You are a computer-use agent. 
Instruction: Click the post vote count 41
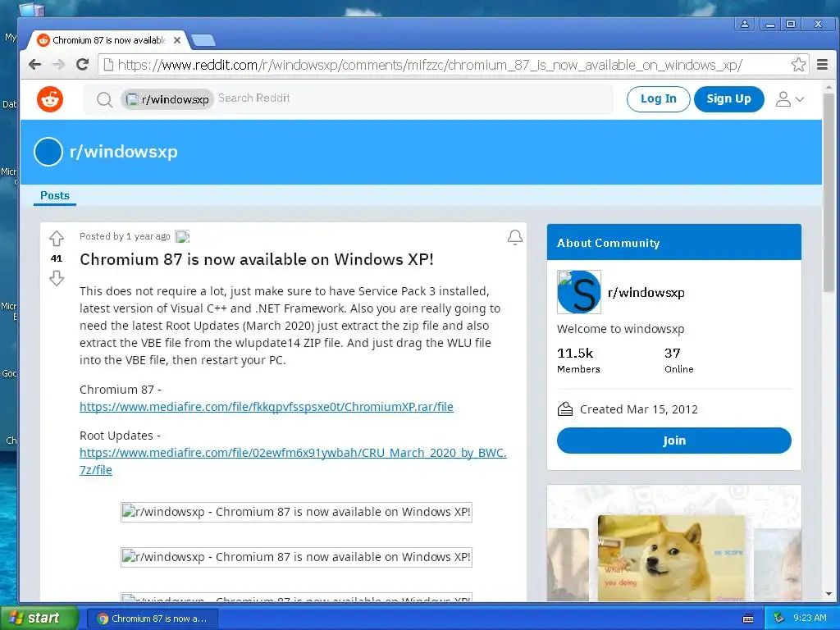coord(57,258)
